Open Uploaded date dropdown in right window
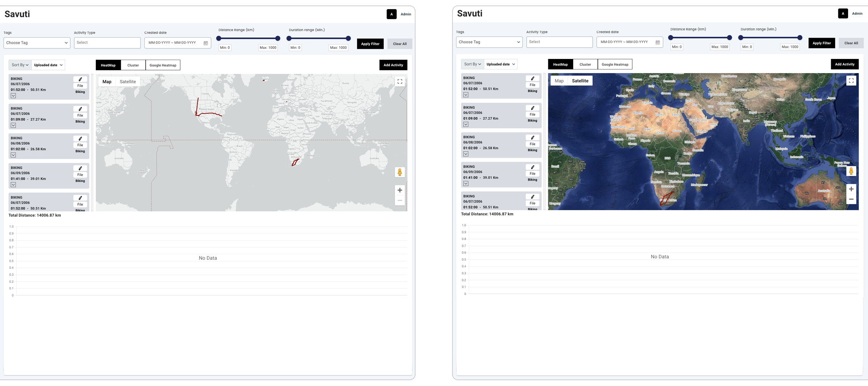Image resolution: width=868 pixels, height=386 pixels. click(500, 64)
